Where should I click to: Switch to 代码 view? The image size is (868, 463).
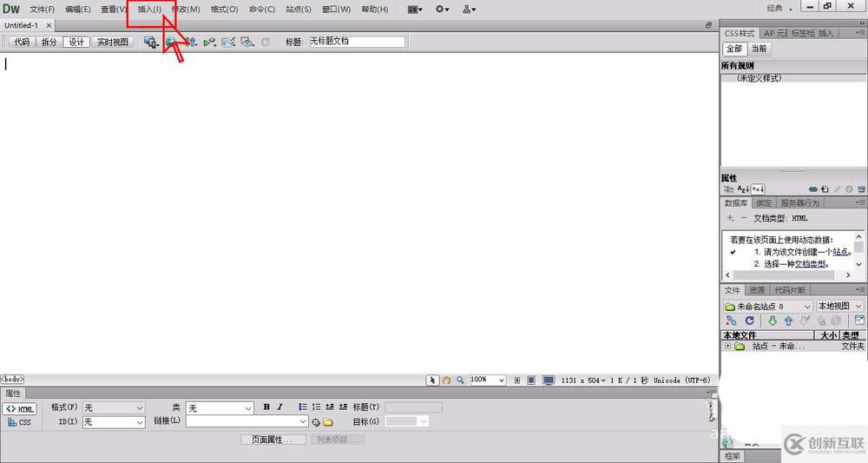22,42
